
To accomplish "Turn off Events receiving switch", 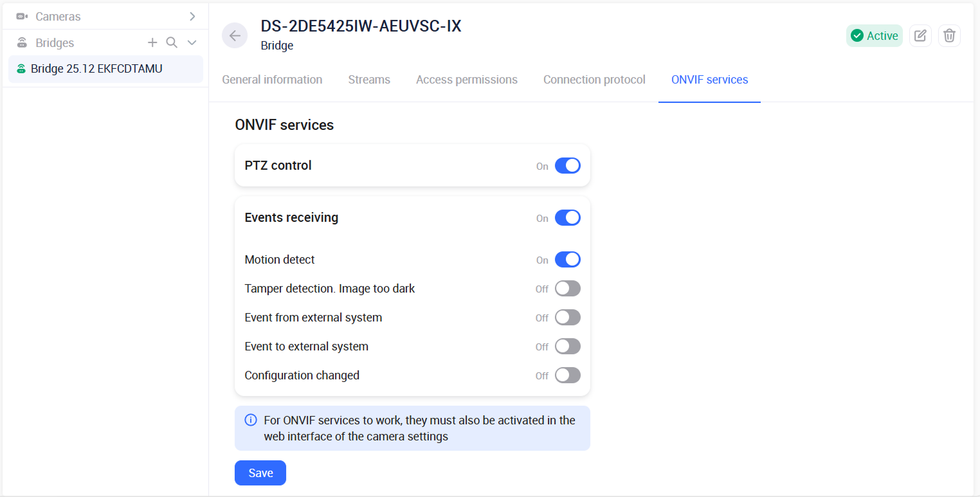I will click(x=567, y=218).
